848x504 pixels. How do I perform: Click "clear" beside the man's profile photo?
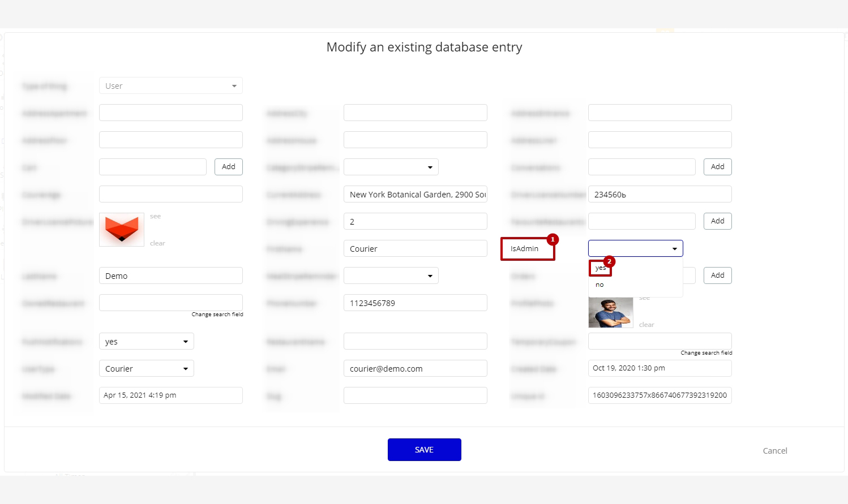[x=646, y=325]
